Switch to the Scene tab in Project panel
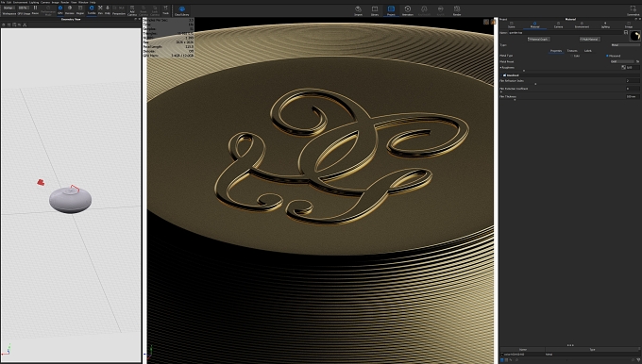This screenshot has width=642, height=364. [512, 25]
